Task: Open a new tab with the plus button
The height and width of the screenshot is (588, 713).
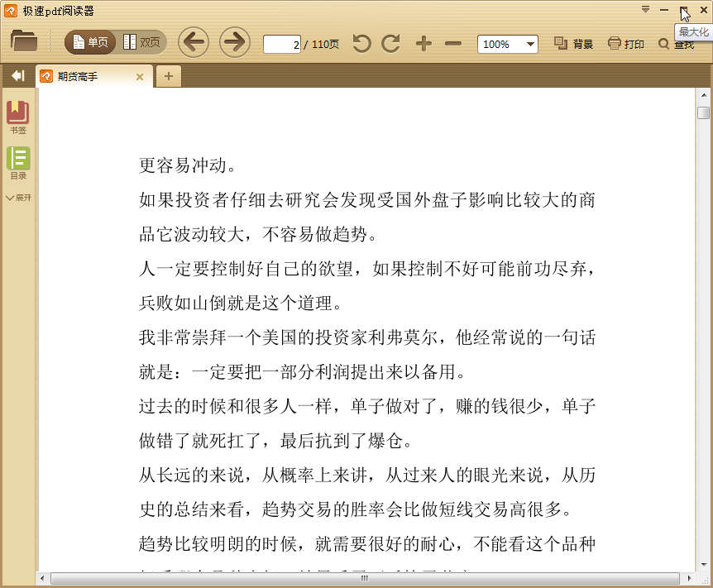Action: (x=169, y=75)
